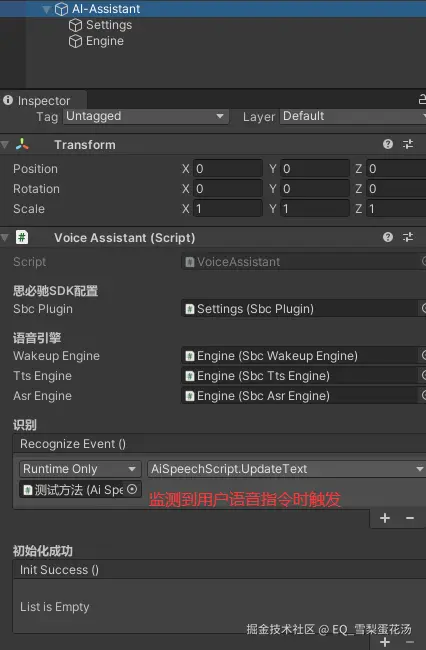Click the Init Success () header

pyautogui.click(x=220, y=570)
